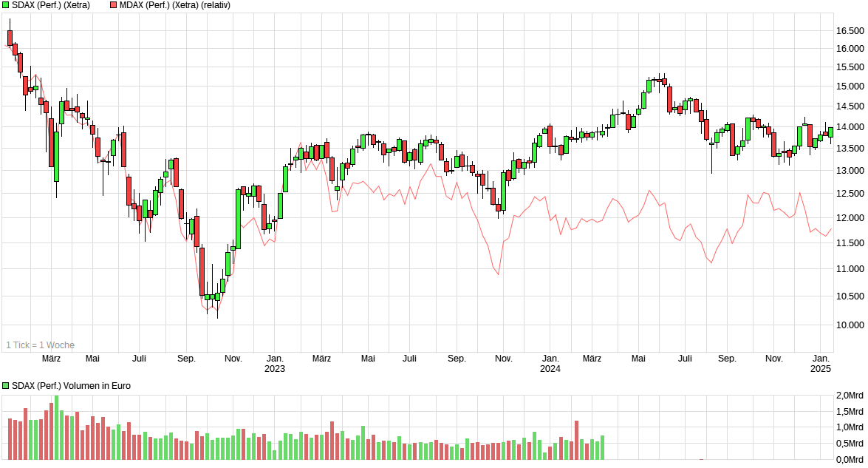
Task: Select the SDAX Volumen legend square icon
Action: point(5,385)
